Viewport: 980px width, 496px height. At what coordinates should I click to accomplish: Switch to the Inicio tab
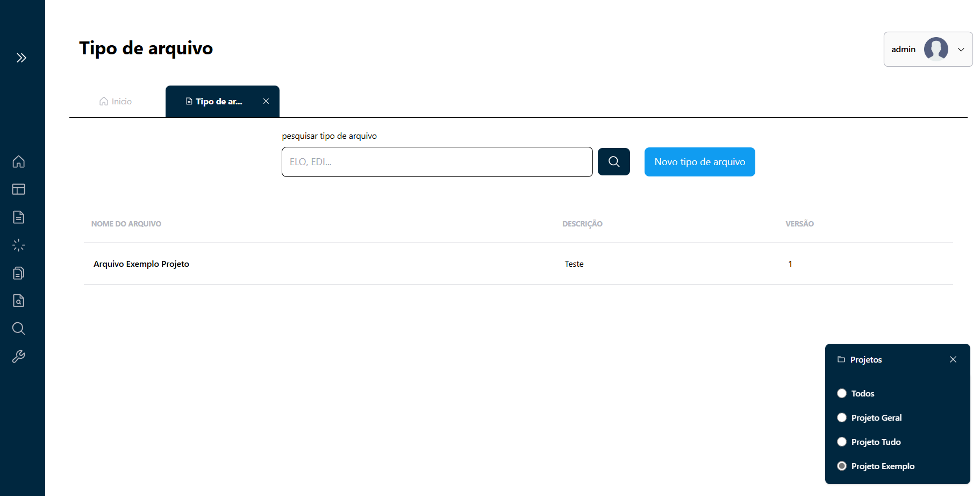(x=116, y=101)
